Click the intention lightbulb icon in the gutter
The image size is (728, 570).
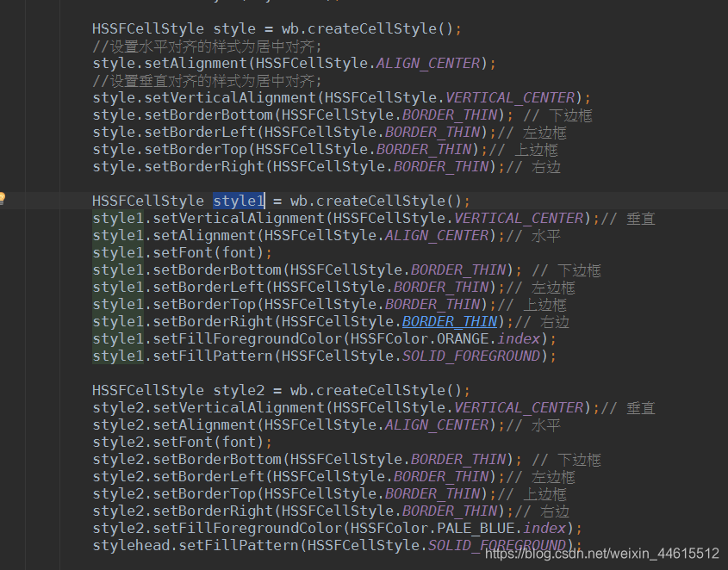point(2,198)
